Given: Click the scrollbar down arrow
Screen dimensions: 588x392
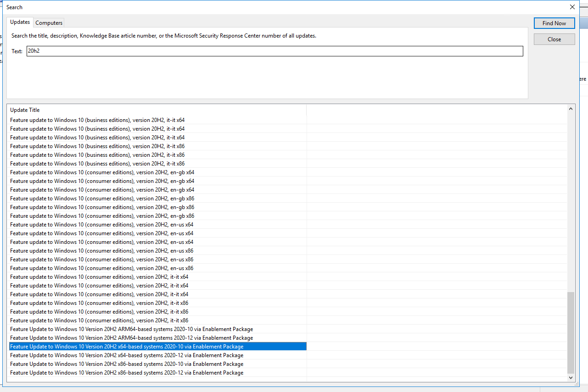Looking at the screenshot, I should pyautogui.click(x=571, y=378).
